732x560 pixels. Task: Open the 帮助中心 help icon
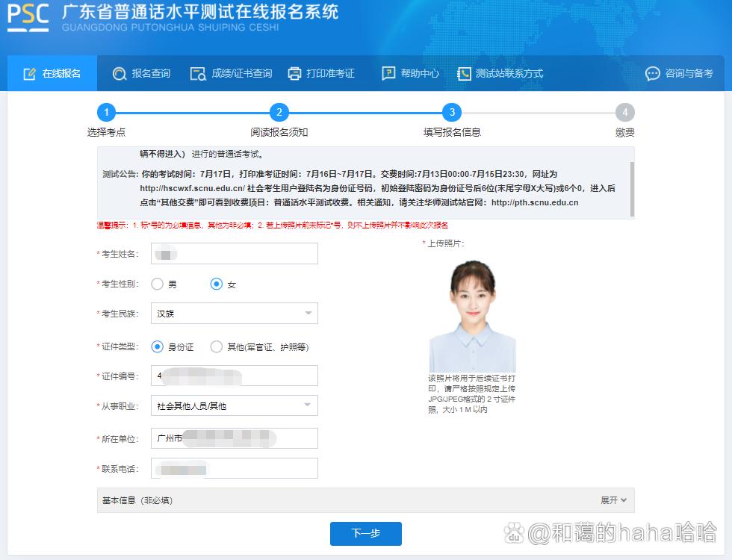tap(389, 73)
